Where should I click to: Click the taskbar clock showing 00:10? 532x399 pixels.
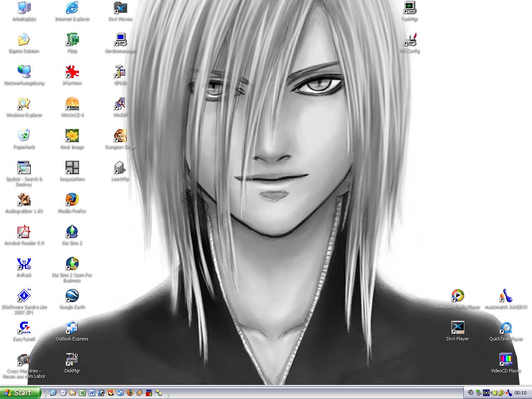coord(520,393)
